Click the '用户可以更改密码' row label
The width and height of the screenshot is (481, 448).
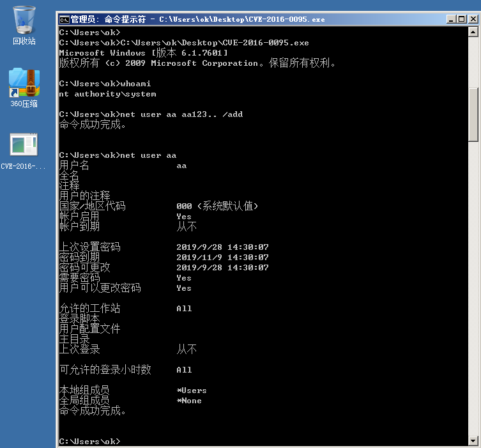point(100,288)
